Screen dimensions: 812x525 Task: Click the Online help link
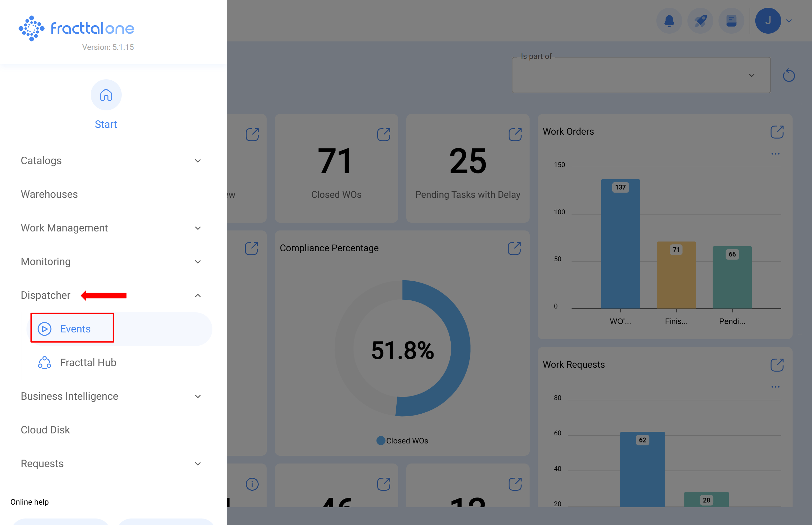pos(29,501)
